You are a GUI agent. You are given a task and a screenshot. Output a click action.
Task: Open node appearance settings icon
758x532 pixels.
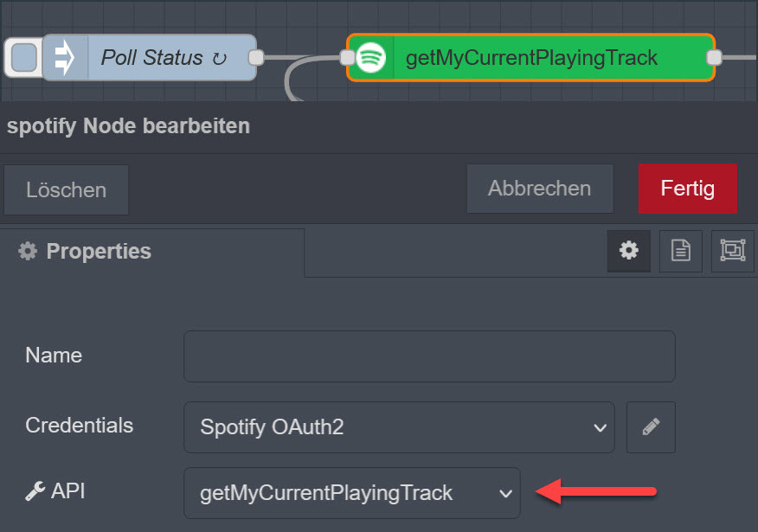[733, 251]
